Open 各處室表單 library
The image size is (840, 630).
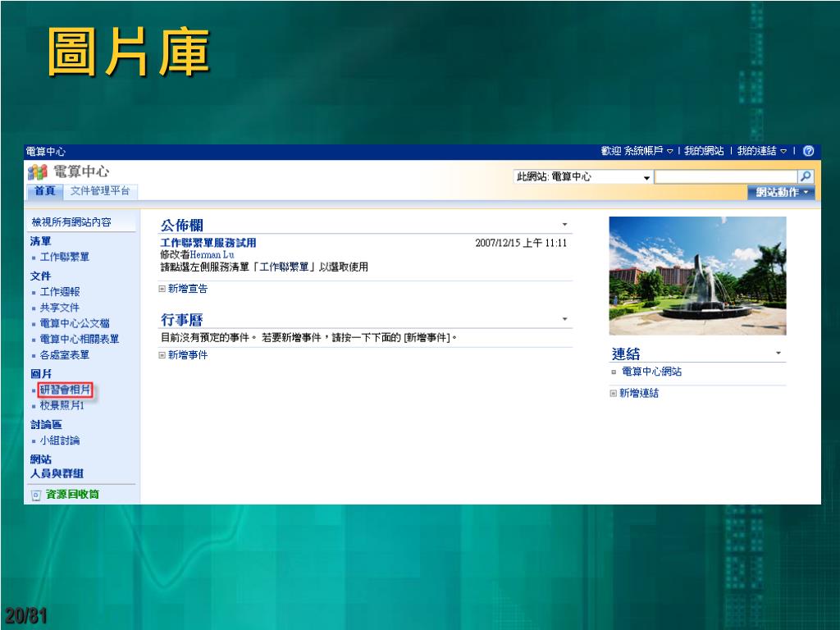[65, 354]
